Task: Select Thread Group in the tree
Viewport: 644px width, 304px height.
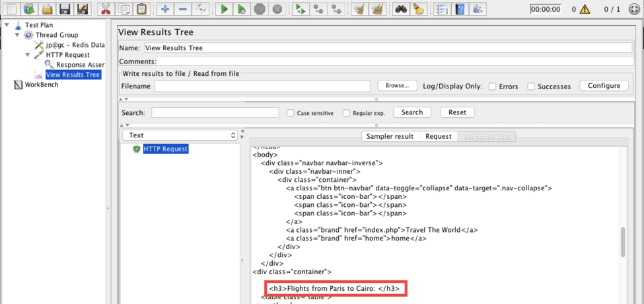Action: tap(57, 35)
